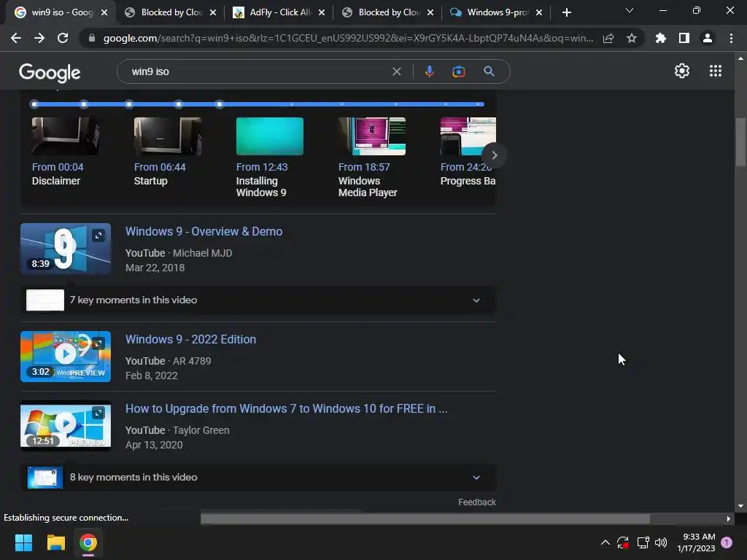
Task: Click the Feedback link
Action: tap(477, 502)
